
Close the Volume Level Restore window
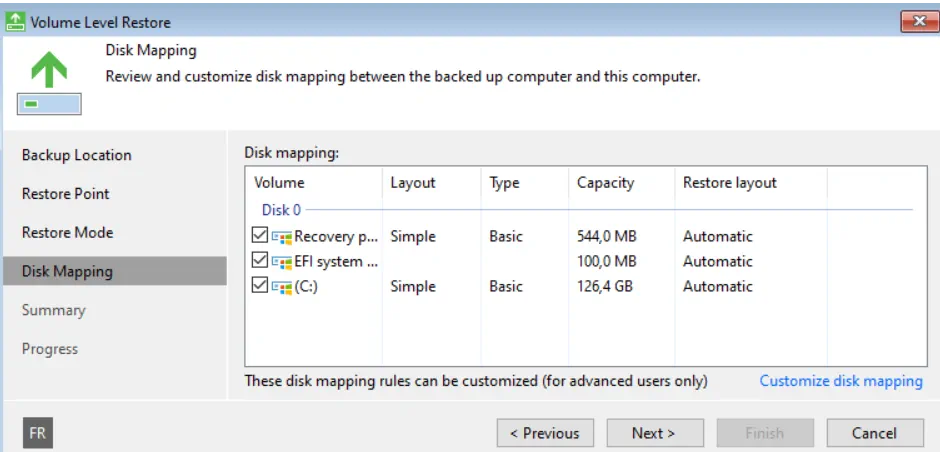[919, 22]
